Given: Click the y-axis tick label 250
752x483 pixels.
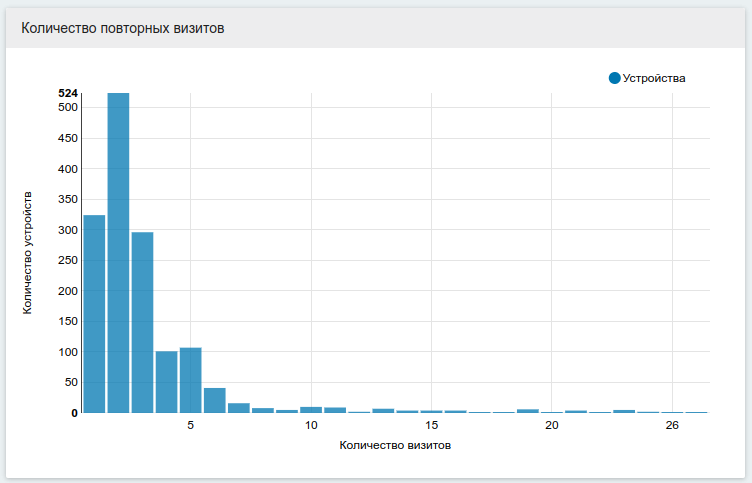Looking at the screenshot, I should [68, 260].
